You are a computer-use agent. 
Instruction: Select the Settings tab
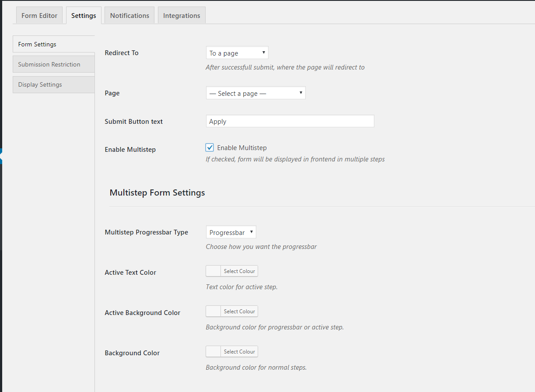84,15
